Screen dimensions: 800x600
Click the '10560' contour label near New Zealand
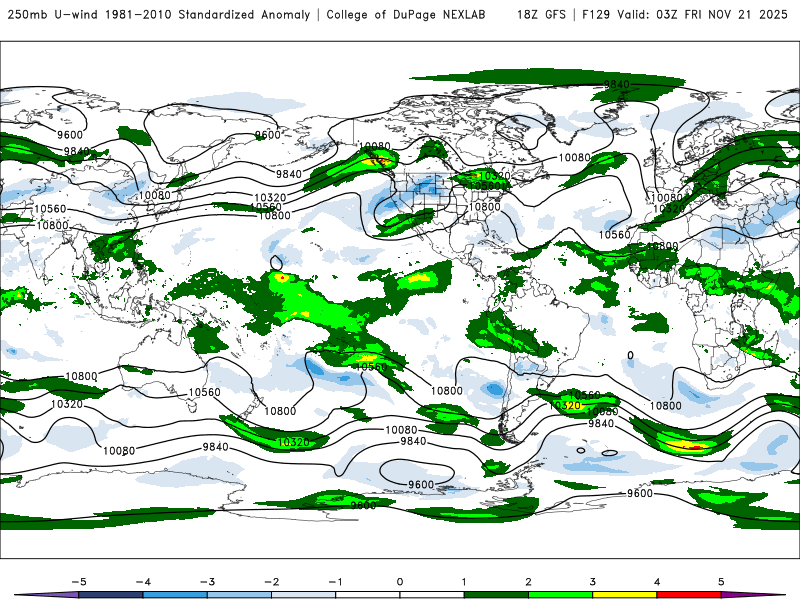click(205, 392)
